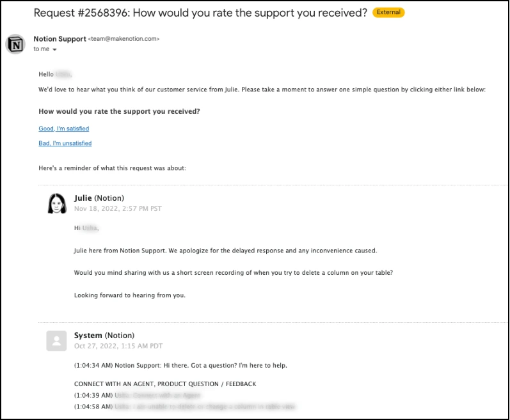Click the yellow External label badge
This screenshot has height=420, width=510.
[388, 12]
